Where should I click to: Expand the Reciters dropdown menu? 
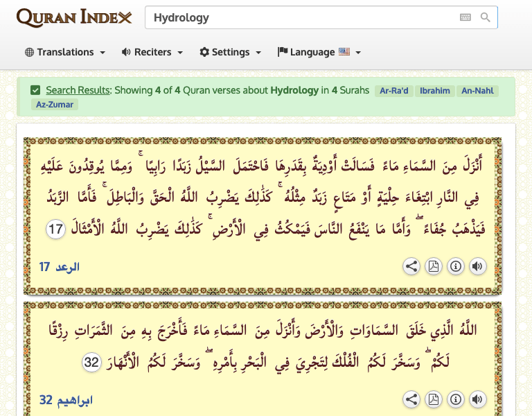pyautogui.click(x=152, y=52)
